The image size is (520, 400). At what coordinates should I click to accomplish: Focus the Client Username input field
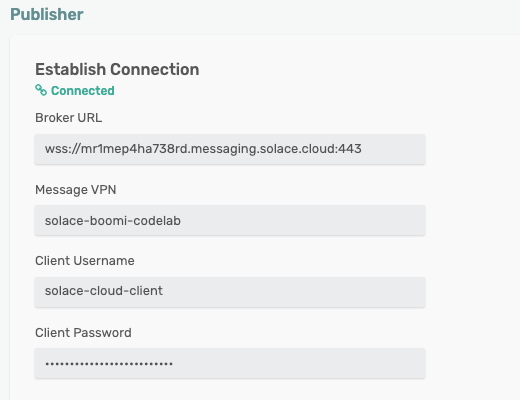(x=230, y=292)
